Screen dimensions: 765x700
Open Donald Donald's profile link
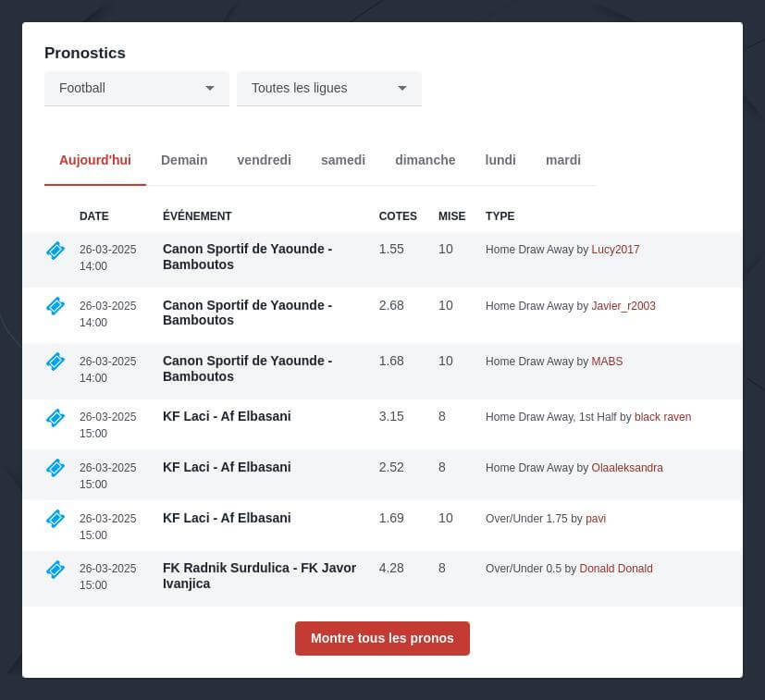(616, 569)
